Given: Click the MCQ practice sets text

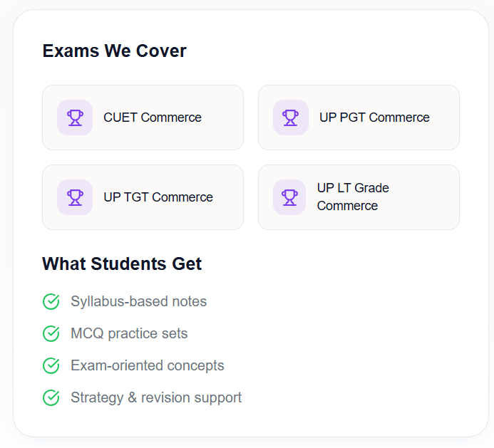Looking at the screenshot, I should click(129, 333).
